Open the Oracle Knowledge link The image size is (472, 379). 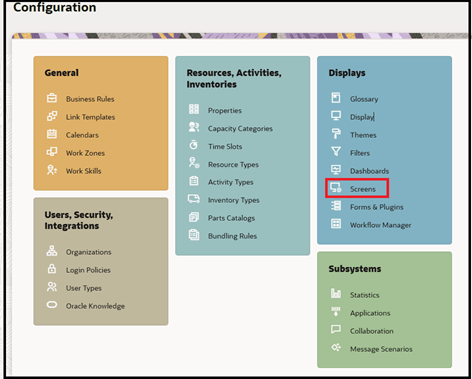(x=95, y=306)
